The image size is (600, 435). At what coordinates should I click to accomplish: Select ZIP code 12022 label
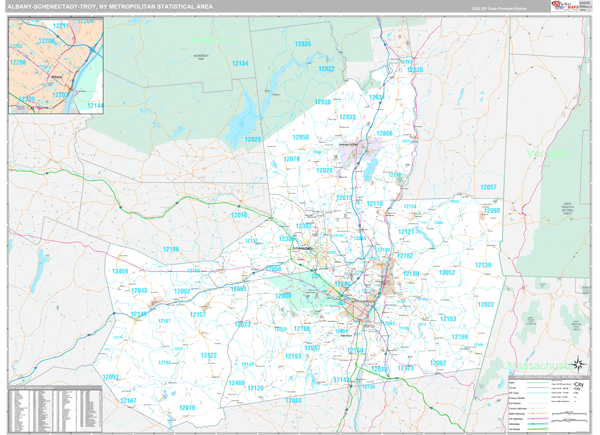click(x=486, y=305)
